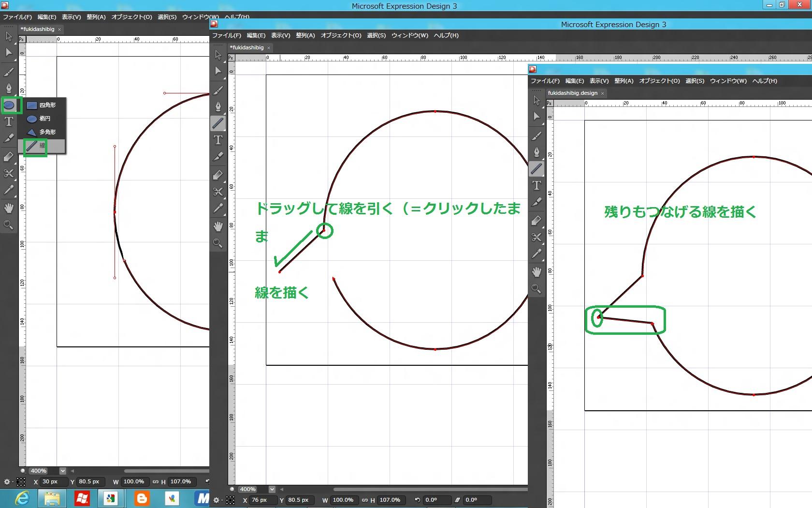Viewport: 812px width, 508px height.
Task: Select the Text tool in left window
Action: pos(9,122)
